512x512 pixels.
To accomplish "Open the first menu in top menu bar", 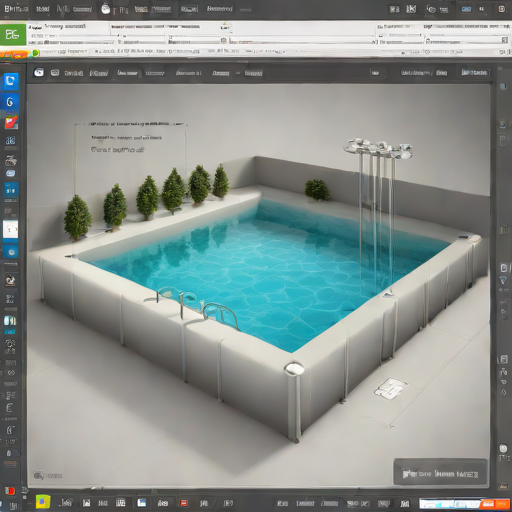I will coord(16,9).
